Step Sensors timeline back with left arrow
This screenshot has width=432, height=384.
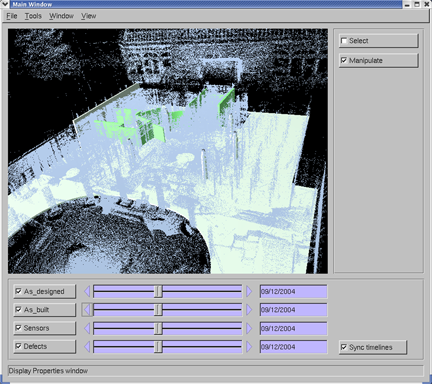point(87,328)
